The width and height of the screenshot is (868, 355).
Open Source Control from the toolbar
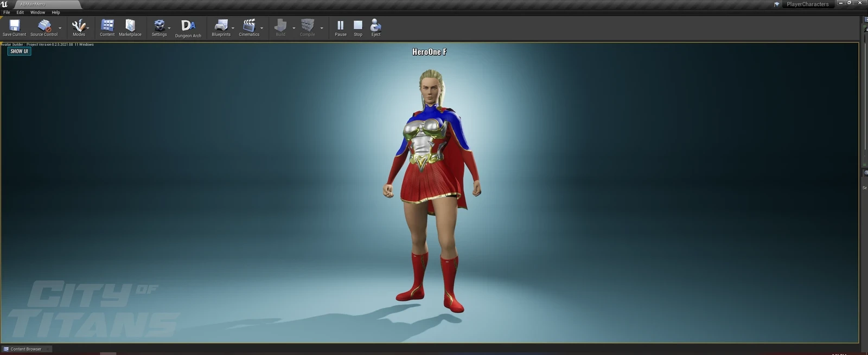(44, 28)
